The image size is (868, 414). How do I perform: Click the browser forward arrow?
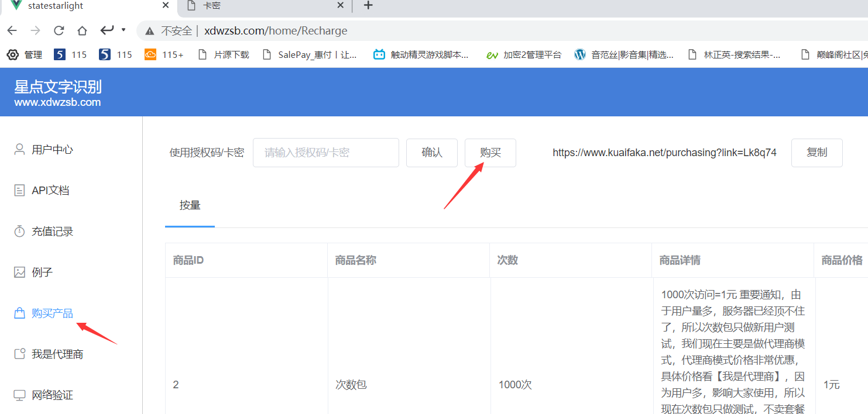point(35,30)
